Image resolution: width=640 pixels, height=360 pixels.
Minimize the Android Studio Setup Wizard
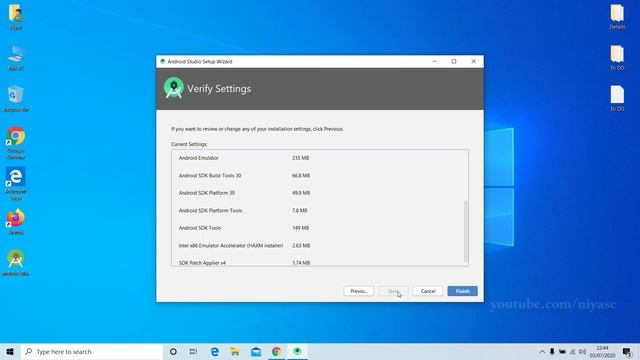[x=434, y=61]
